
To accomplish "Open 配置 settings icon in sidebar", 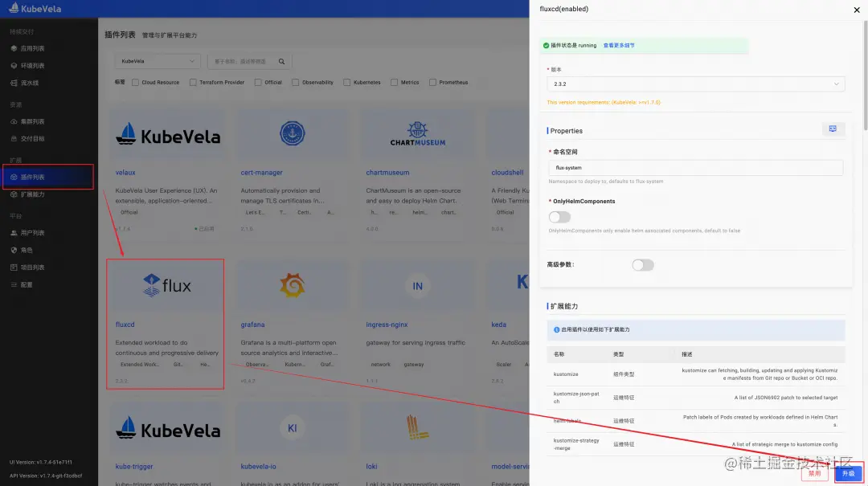I will pyautogui.click(x=14, y=284).
